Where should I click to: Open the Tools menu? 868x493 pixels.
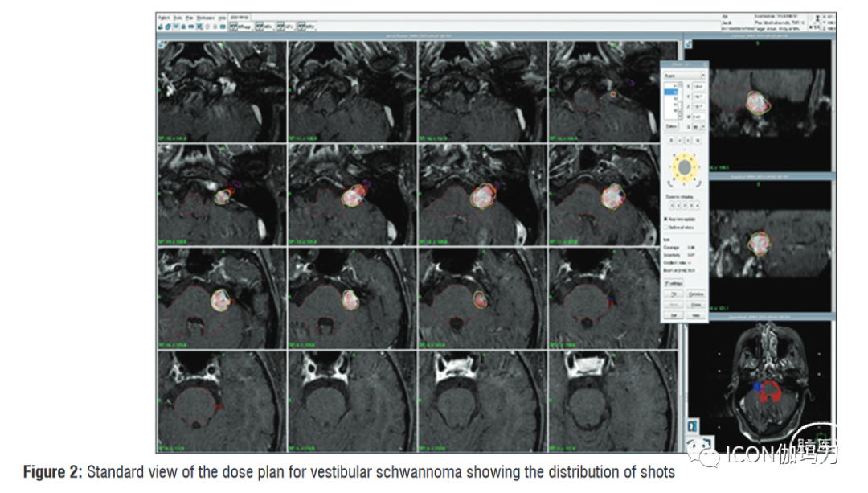pos(177,18)
